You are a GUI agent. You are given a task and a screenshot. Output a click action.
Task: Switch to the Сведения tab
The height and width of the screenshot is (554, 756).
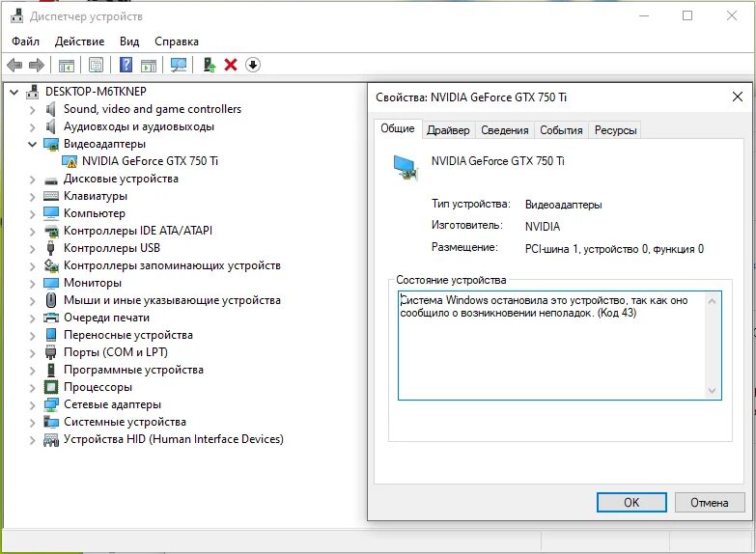point(505,130)
